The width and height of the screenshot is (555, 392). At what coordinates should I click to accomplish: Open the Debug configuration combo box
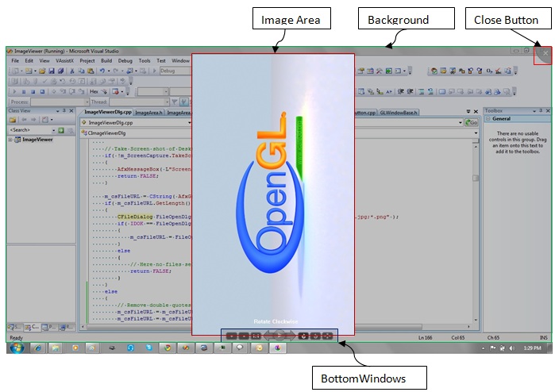point(175,71)
